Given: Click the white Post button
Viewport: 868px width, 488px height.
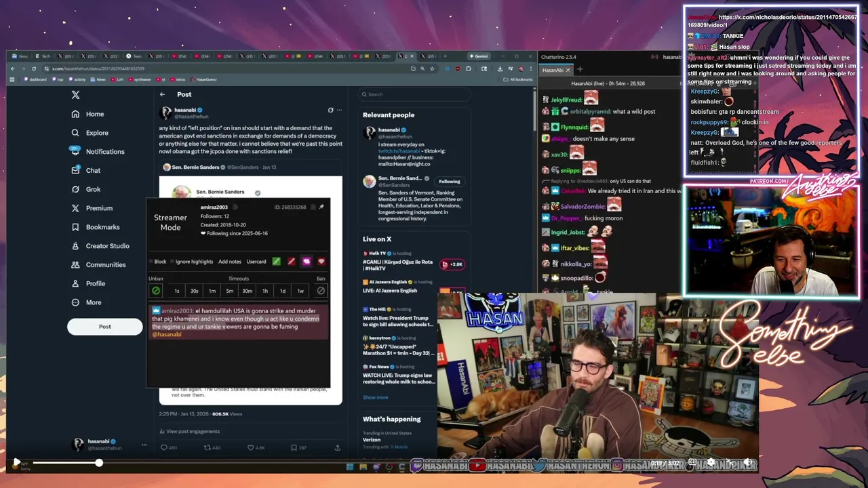Looking at the screenshot, I should coord(104,327).
